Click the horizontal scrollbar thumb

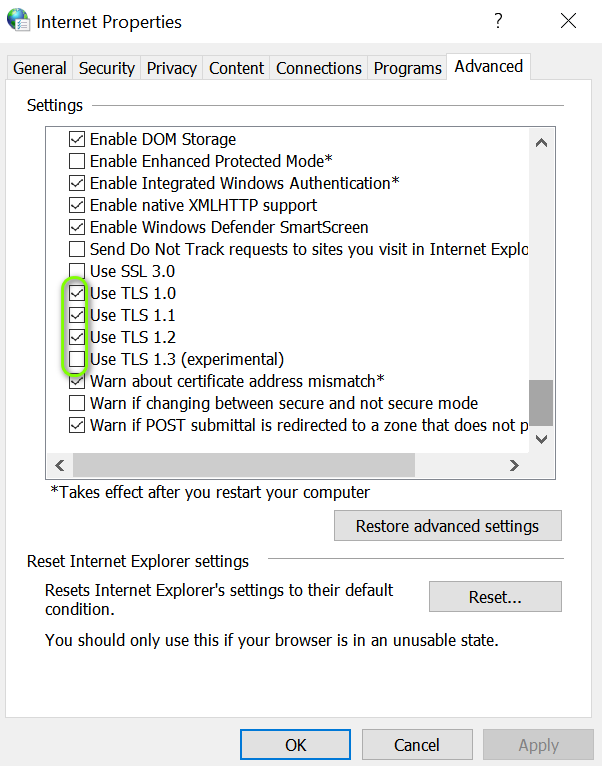click(x=243, y=465)
